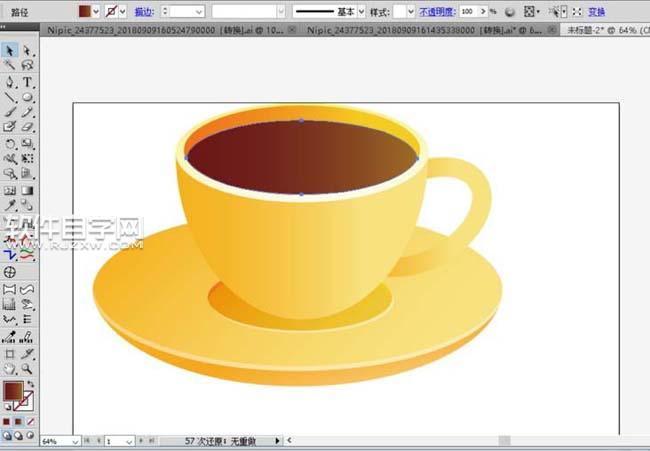650x451 pixels.
Task: Select the Direct Selection tool
Action: coord(27,51)
